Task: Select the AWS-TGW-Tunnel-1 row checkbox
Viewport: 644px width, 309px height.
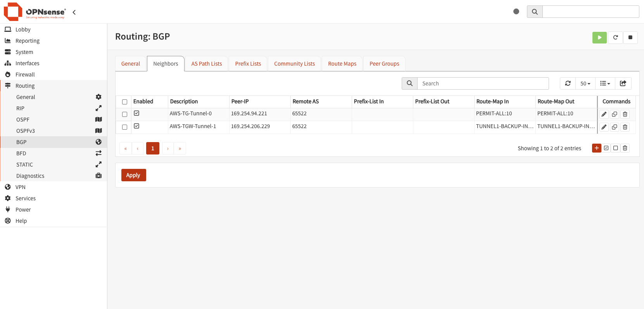Action: [124, 127]
